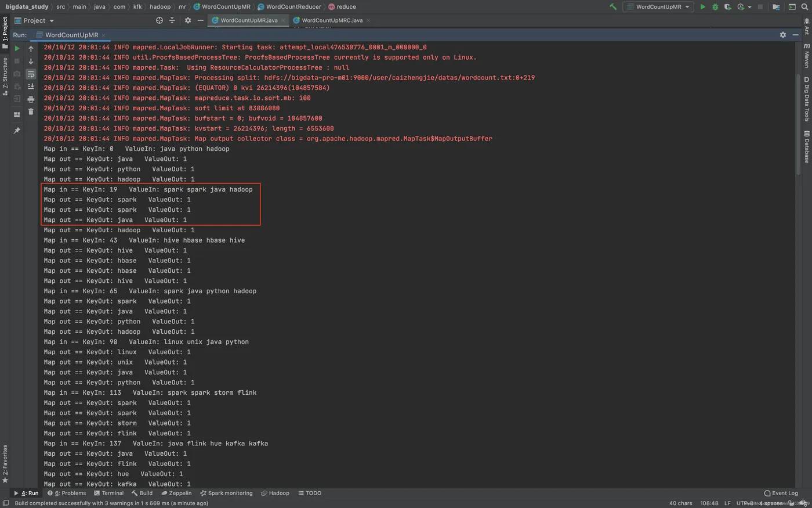Hide the Project panel with the minus icon
812x508 pixels.
pos(201,20)
